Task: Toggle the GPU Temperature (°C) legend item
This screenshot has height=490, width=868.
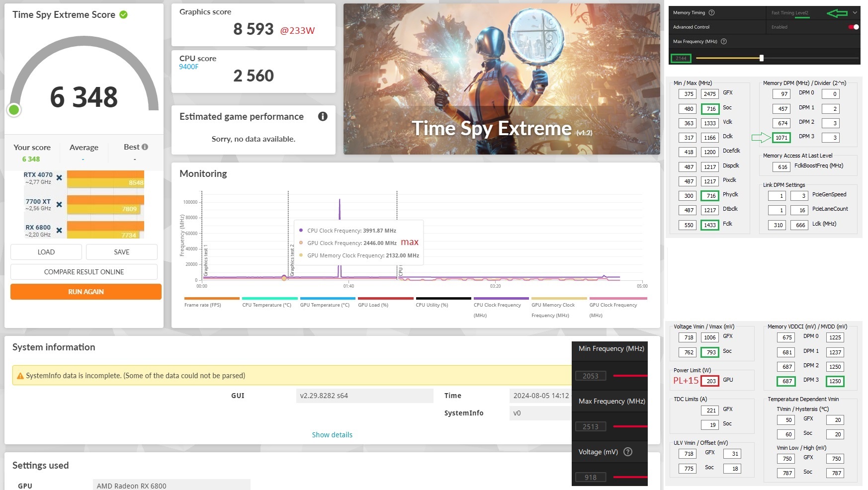Action: click(x=328, y=302)
